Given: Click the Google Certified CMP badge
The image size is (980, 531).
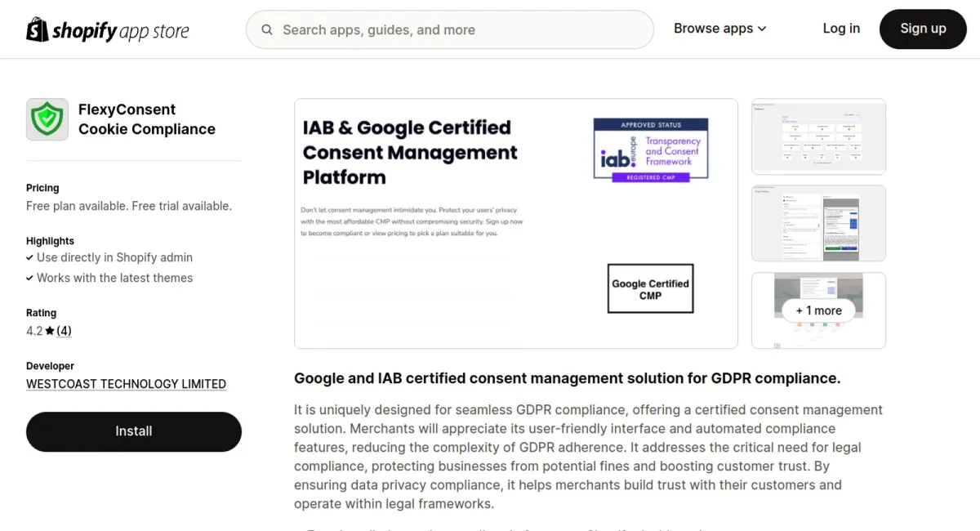Looking at the screenshot, I should pyautogui.click(x=650, y=288).
